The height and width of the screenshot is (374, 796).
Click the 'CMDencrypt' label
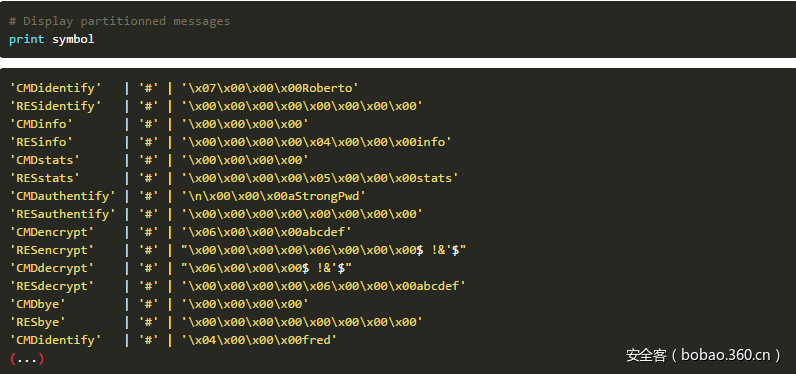coord(52,232)
